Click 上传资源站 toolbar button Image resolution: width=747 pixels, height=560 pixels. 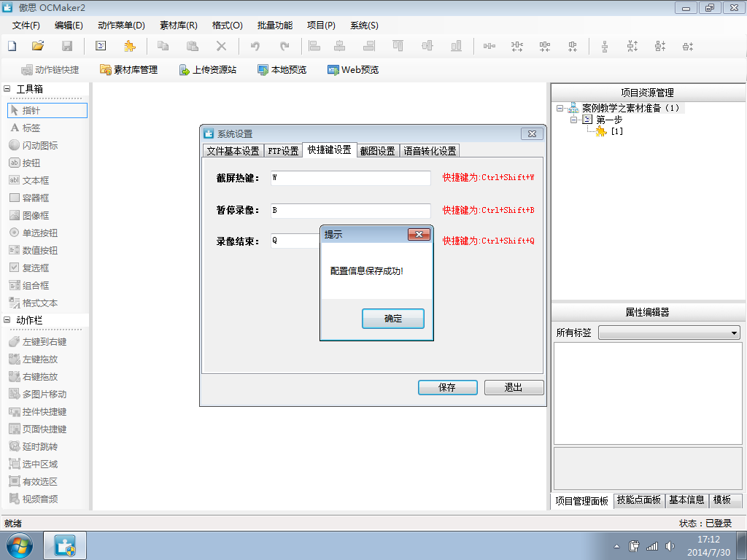[x=208, y=70]
